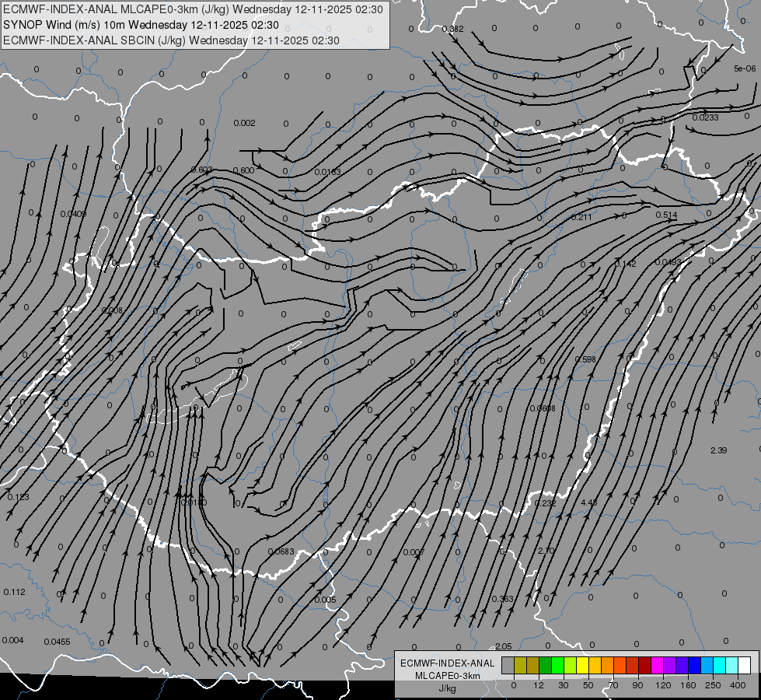Click the legend label ECMWF-INDEX-ANAL
Viewport: 761px width, 700px height.
tap(447, 663)
